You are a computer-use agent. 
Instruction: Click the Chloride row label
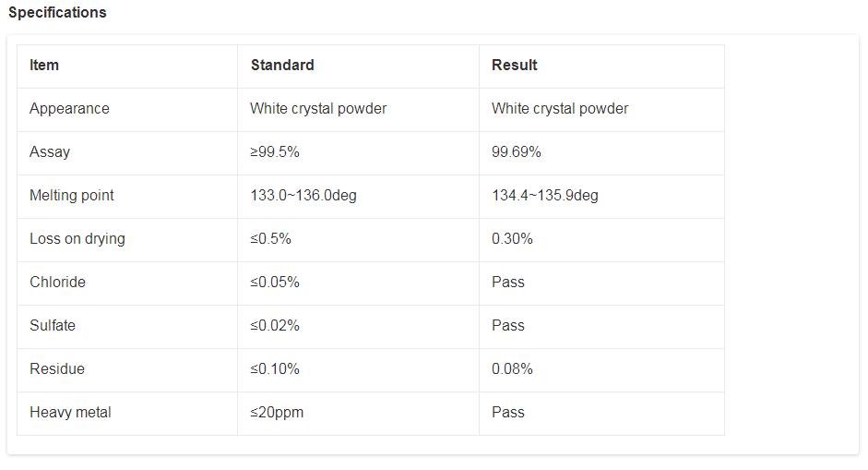click(57, 283)
